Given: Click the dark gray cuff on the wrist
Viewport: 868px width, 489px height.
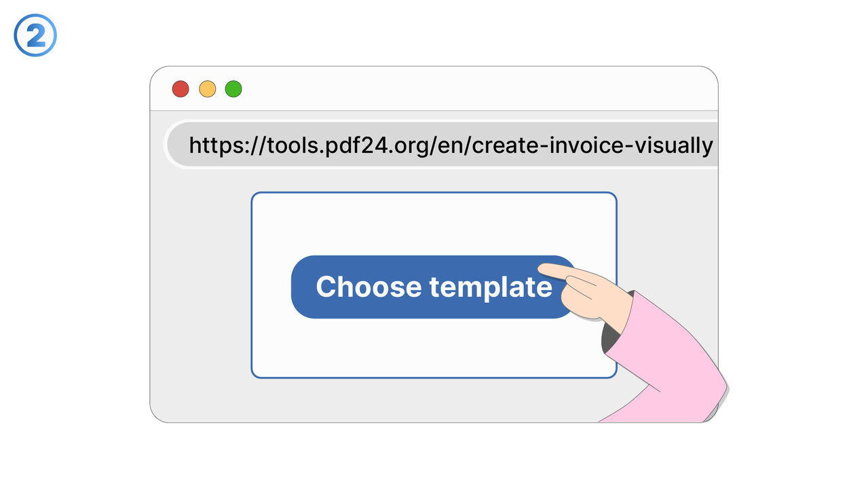Looking at the screenshot, I should (613, 334).
